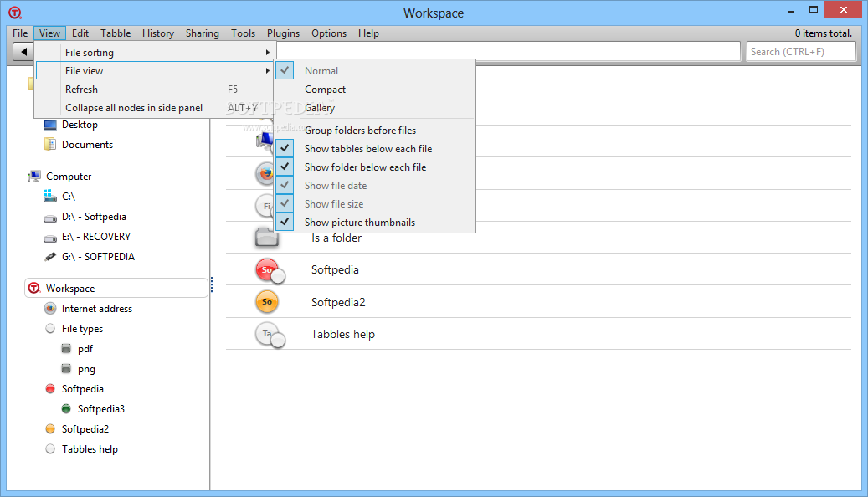This screenshot has width=868, height=497.
Task: Open the Tools menu
Action: click(243, 33)
